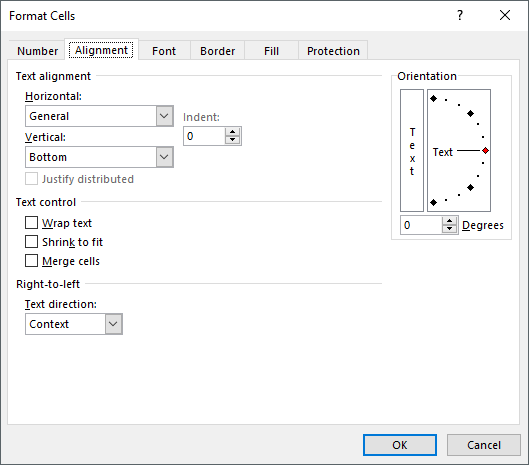Tick the Shrink to fit checkbox
The width and height of the screenshot is (529, 465).
[31, 242]
